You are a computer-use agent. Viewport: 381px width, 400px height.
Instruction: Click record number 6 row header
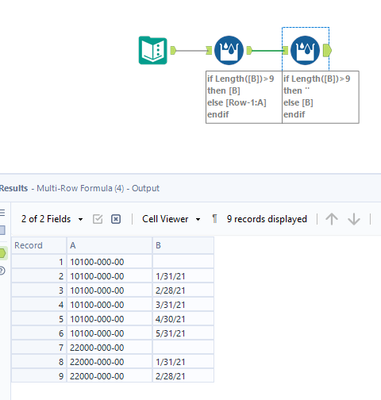[39, 334]
